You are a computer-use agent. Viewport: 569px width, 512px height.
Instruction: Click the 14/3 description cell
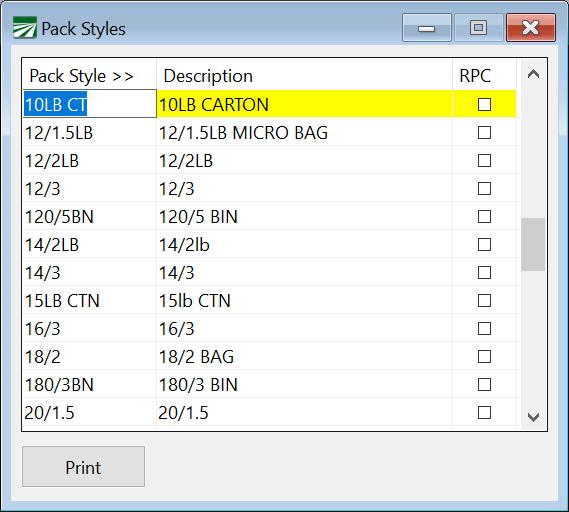point(304,273)
